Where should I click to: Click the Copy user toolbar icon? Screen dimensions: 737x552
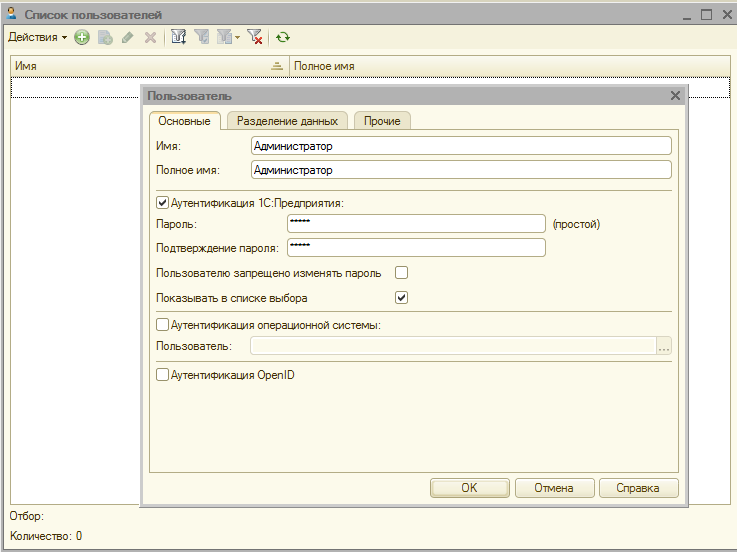(105, 37)
